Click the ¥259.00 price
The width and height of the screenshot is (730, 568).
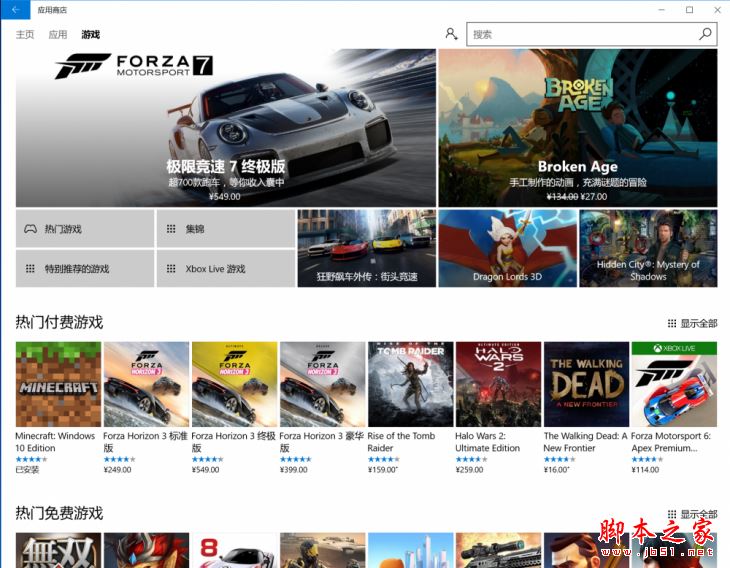pos(469,469)
